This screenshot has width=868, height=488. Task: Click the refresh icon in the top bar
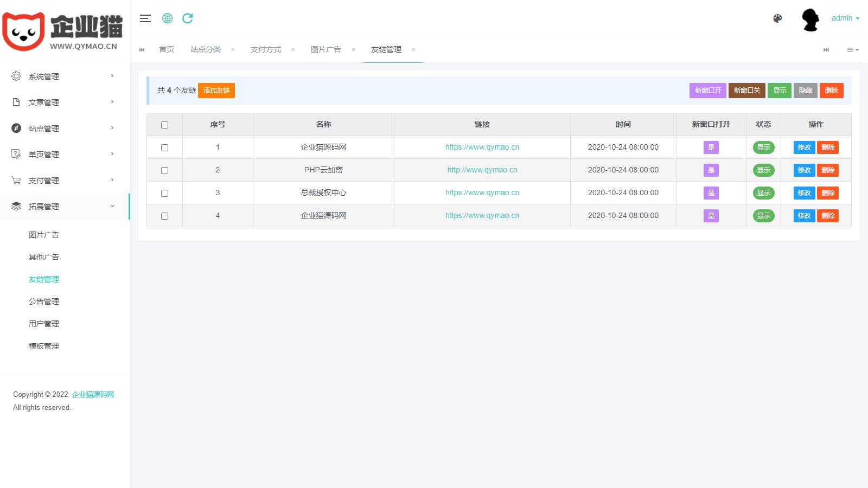[188, 18]
